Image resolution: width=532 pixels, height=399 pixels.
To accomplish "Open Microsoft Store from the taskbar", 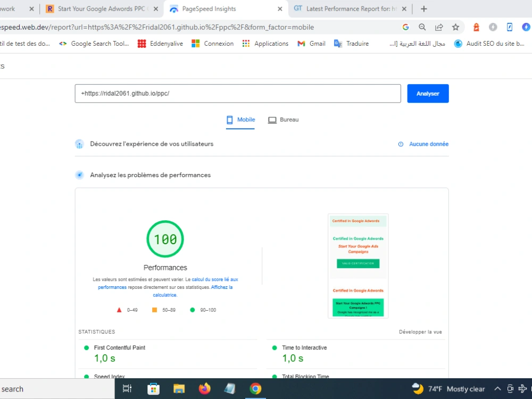I will click(153, 388).
